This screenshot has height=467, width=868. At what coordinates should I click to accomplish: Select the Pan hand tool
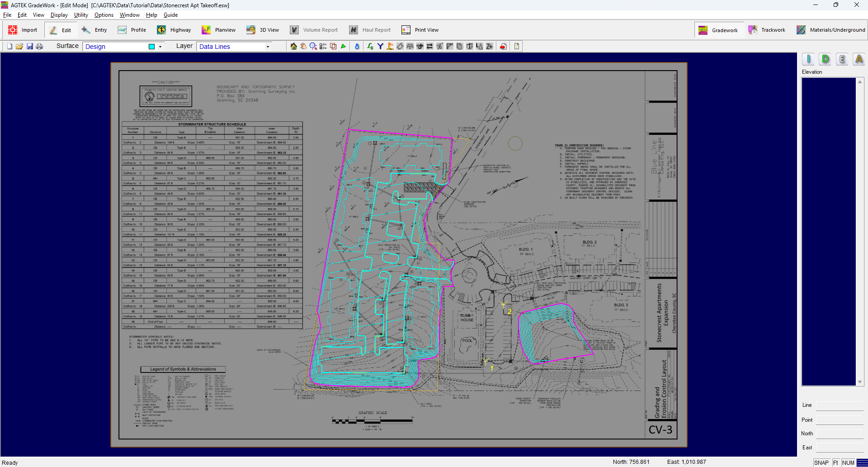303,46
